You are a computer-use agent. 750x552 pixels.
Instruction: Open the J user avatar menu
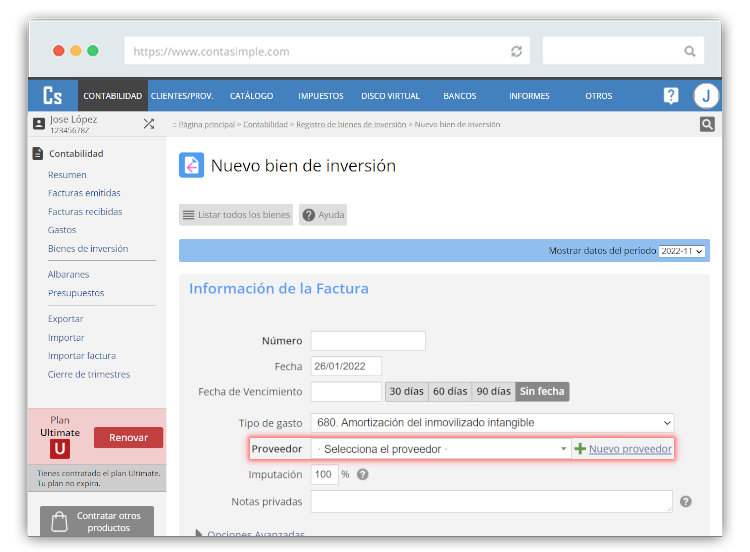tap(706, 96)
